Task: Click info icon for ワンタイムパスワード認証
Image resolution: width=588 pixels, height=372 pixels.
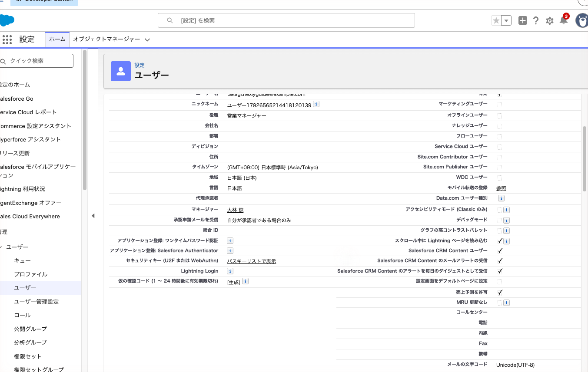Action: 230,240
